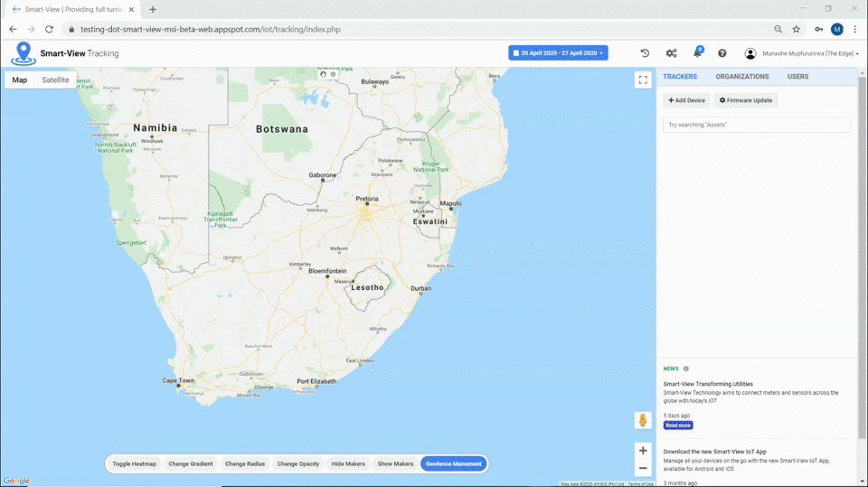Switch to Map view type

point(19,80)
